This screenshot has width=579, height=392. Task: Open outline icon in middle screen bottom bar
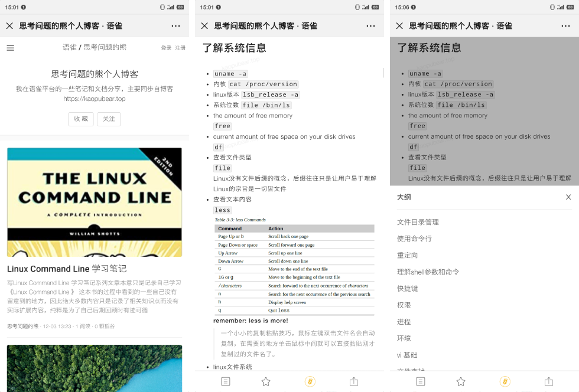[225, 381]
